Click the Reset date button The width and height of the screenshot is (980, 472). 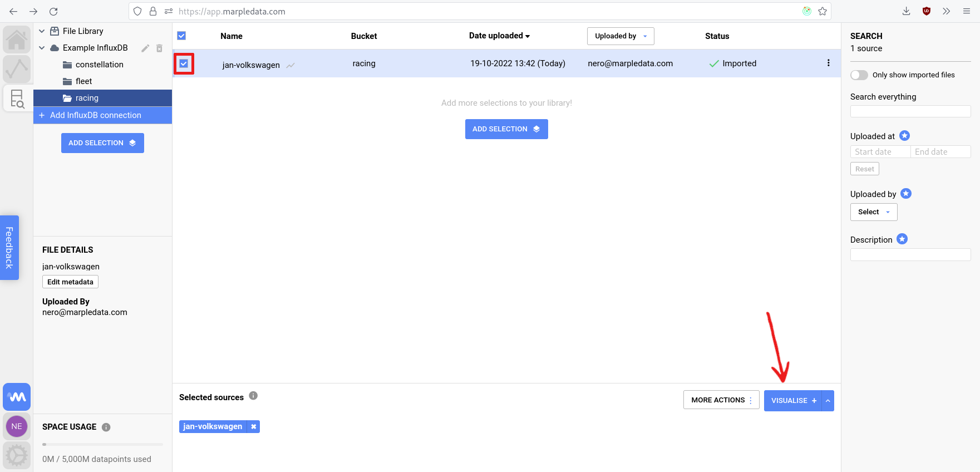pos(865,169)
